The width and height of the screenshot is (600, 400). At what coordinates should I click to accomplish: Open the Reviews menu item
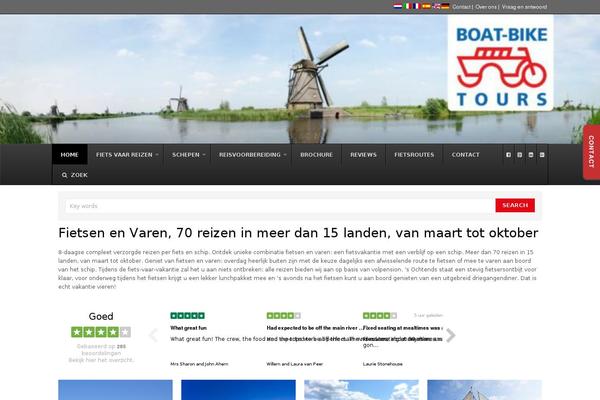coord(364,155)
